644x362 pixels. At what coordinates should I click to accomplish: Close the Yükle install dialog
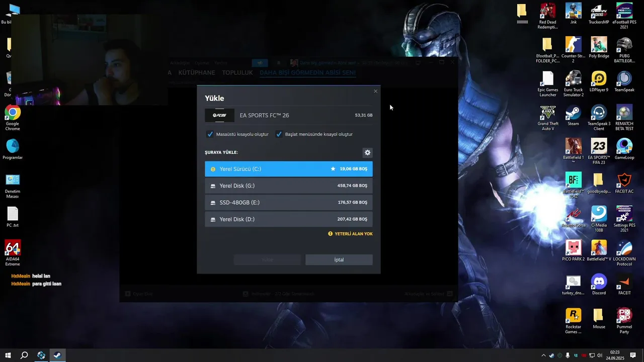click(375, 91)
